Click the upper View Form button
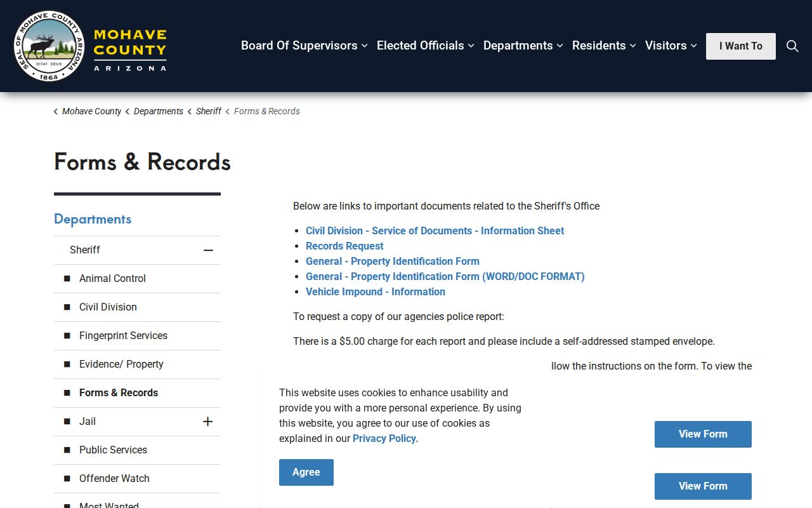 [x=703, y=434]
